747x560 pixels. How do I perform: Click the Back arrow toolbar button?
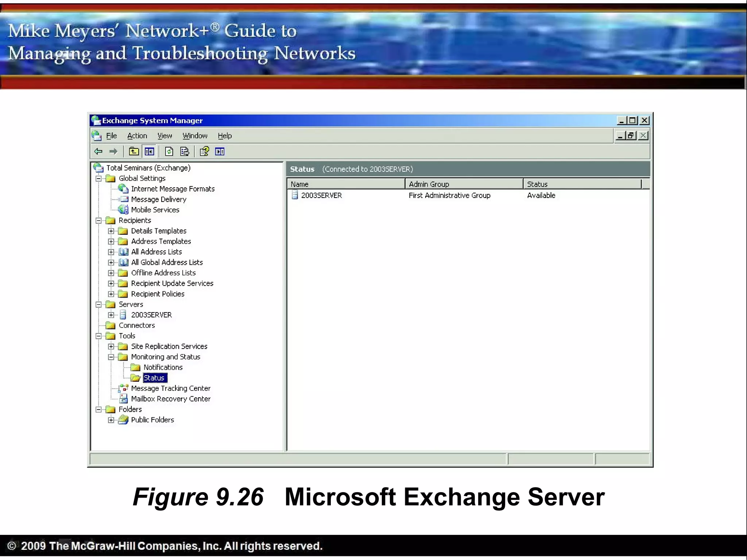pyautogui.click(x=98, y=151)
